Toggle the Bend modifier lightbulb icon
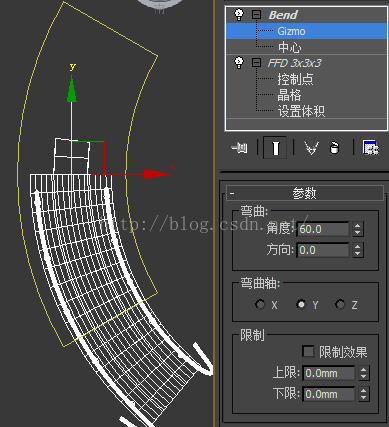Screen dimensions: 389x427 click(x=239, y=14)
